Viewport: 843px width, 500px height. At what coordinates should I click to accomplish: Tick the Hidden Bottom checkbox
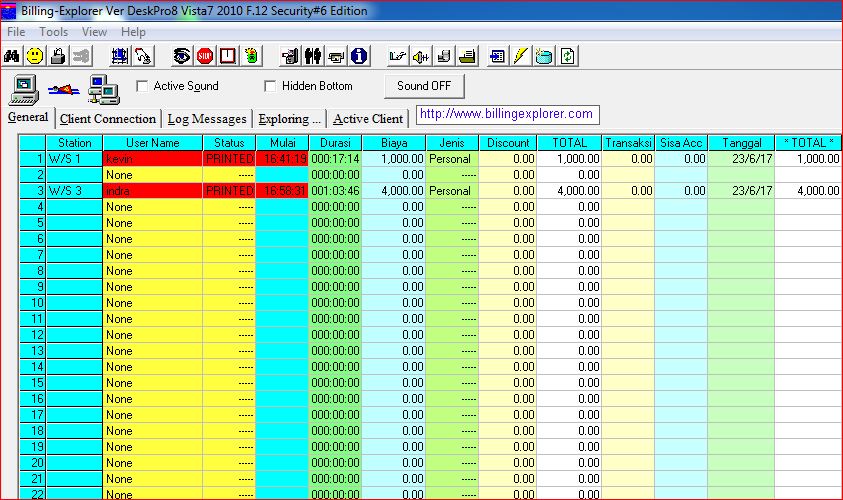270,86
